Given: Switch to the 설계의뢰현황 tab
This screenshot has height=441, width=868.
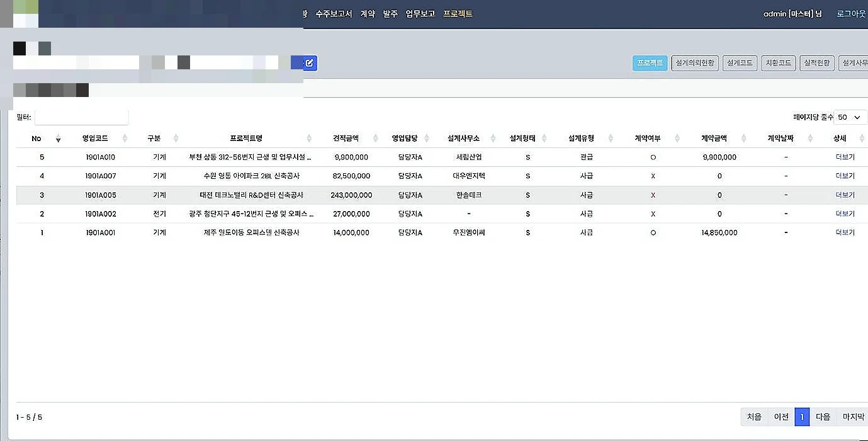Looking at the screenshot, I should 694,62.
